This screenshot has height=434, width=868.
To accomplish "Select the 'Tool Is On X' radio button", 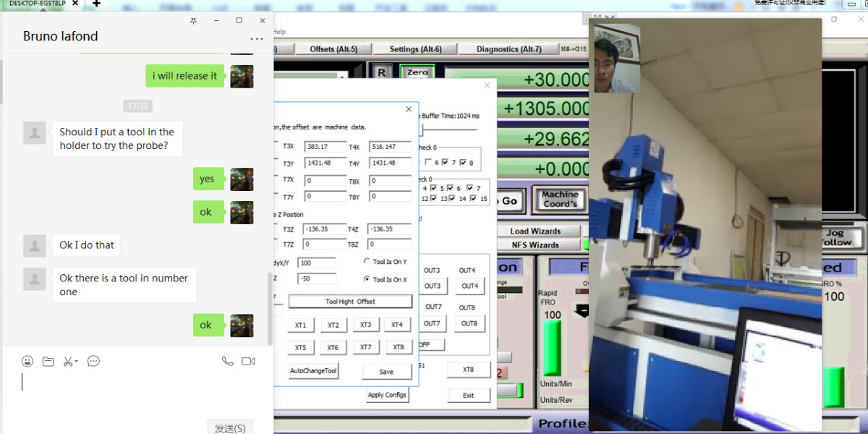I will (x=367, y=279).
